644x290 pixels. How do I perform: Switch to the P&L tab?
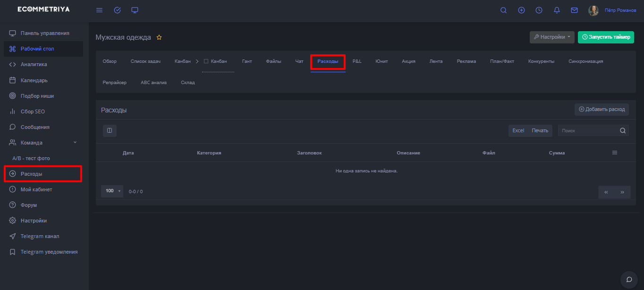pos(357,61)
